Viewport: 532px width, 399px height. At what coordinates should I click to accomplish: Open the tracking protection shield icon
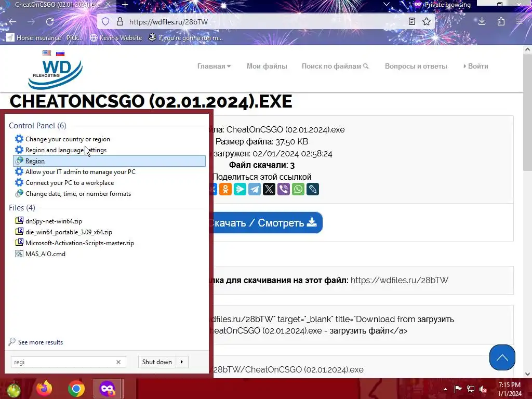(x=105, y=22)
